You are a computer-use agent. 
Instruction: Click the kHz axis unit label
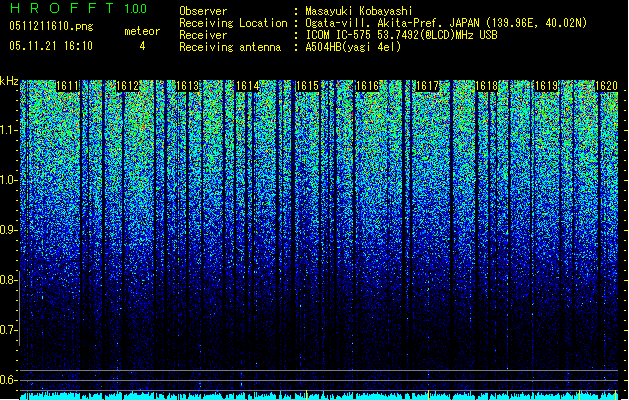[9, 81]
